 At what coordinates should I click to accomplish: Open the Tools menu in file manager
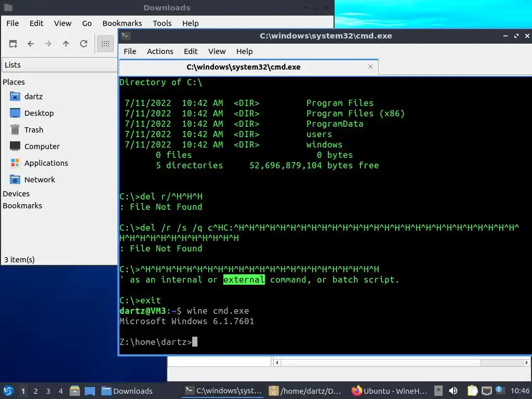162,23
